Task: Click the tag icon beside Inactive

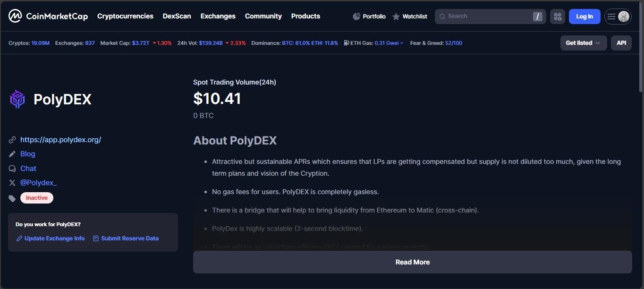Action: pyautogui.click(x=12, y=198)
